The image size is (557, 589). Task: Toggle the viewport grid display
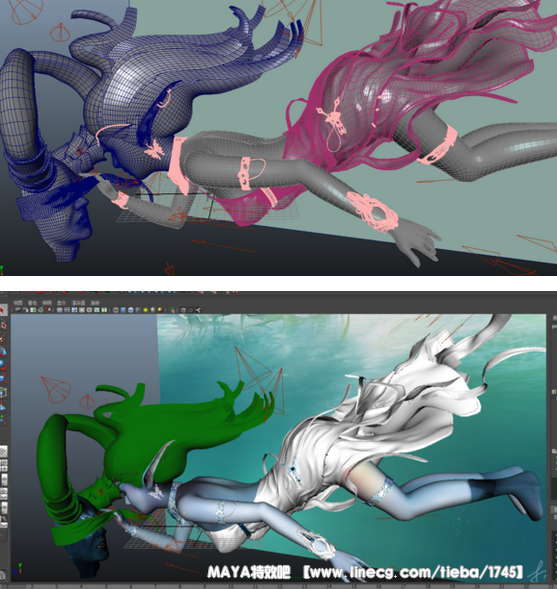pyautogui.click(x=60, y=310)
